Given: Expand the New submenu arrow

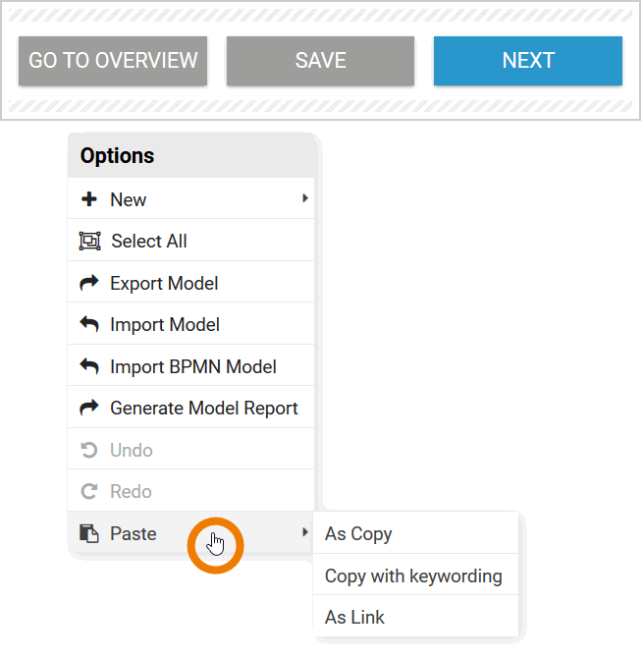Looking at the screenshot, I should click(x=305, y=198).
